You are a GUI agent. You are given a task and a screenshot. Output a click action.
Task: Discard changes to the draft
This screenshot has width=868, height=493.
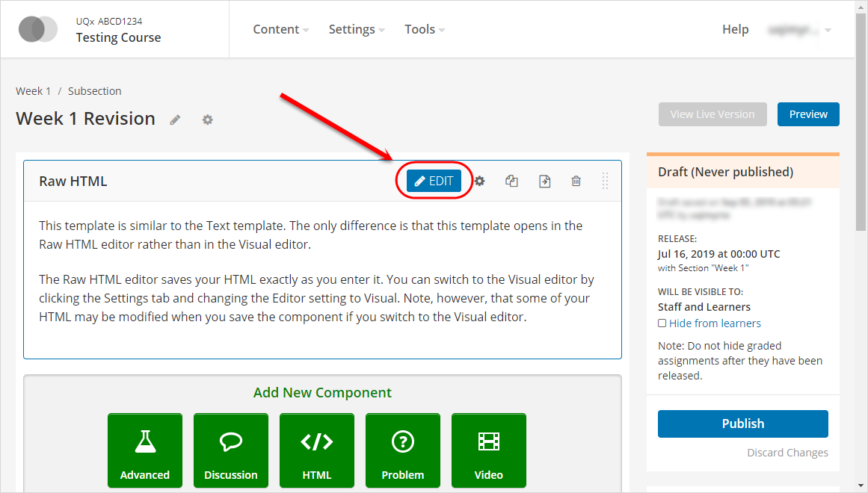coord(787,453)
